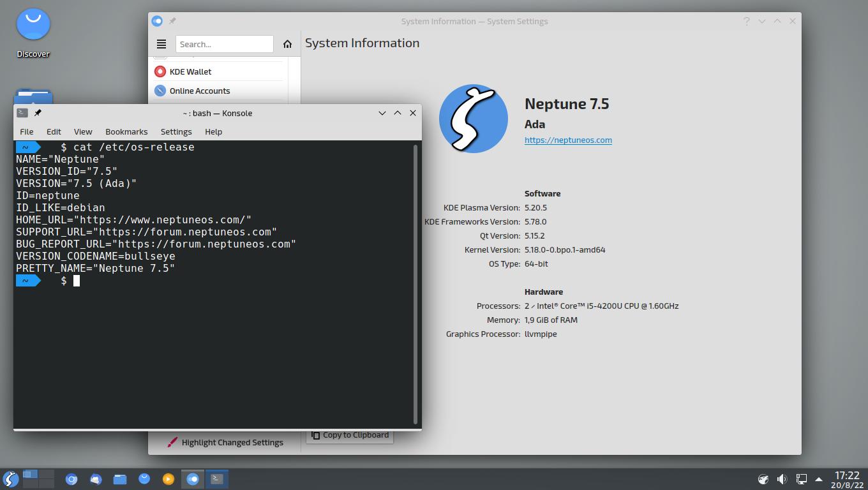
Task: Click the Konsole vertical scrollbar
Action: coord(415,285)
